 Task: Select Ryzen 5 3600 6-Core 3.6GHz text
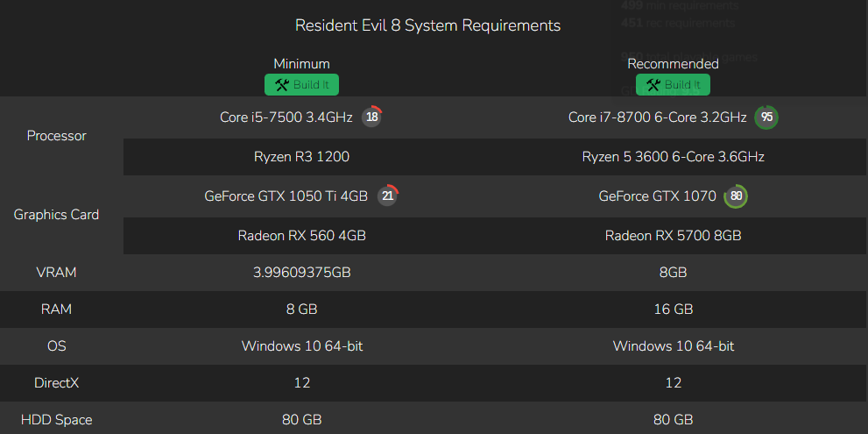point(674,157)
